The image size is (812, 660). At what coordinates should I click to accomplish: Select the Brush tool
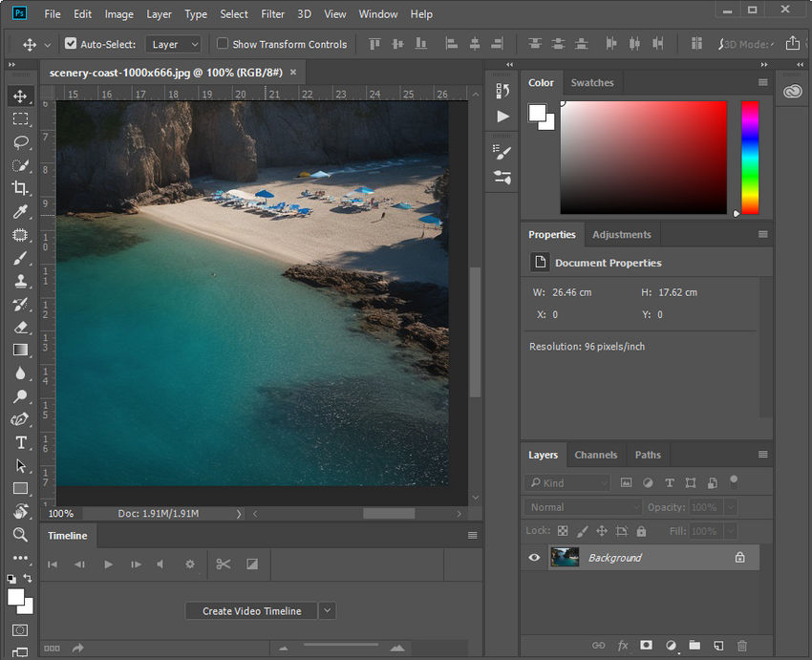coord(20,258)
